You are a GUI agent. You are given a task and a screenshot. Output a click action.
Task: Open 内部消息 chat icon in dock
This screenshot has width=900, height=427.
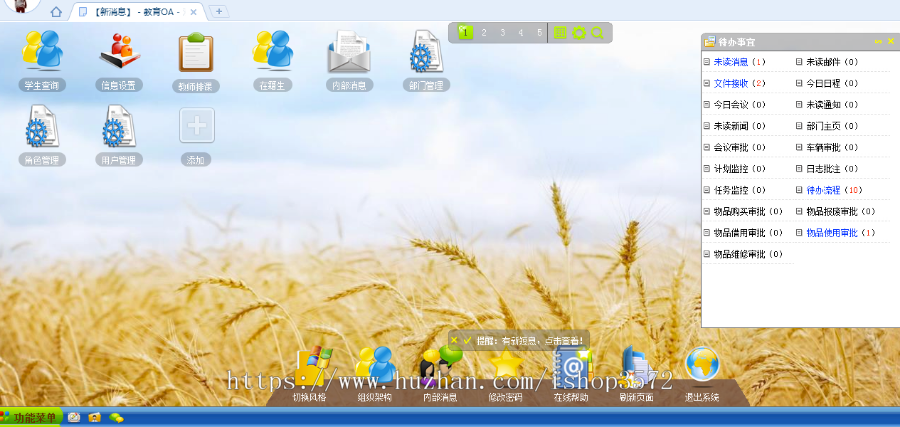tap(441, 366)
